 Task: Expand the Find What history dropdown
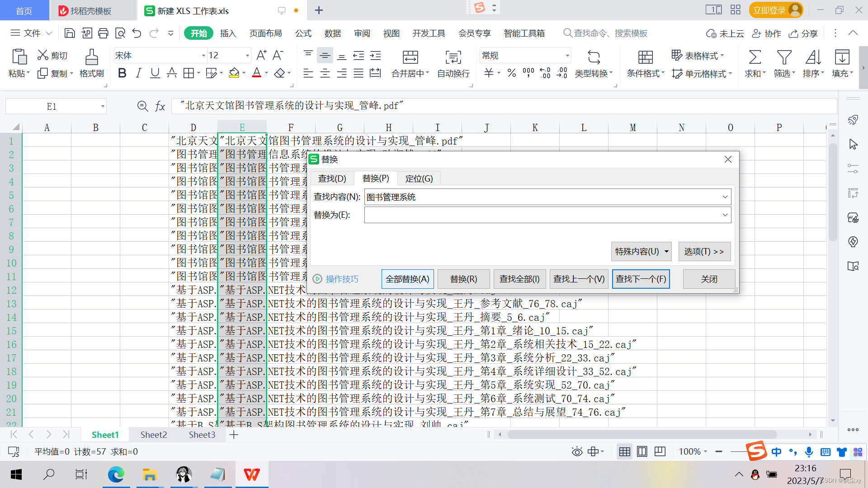pos(725,197)
